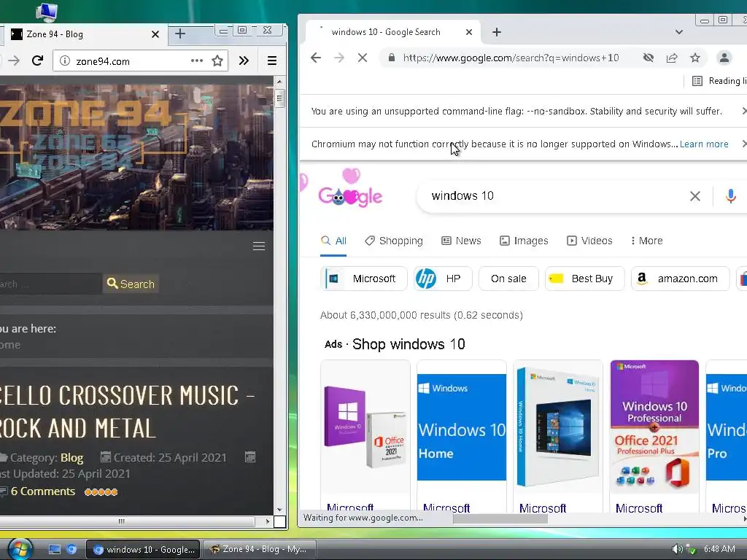Click the Zone 94 banner image
Viewport: 747px width, 560px height.
point(136,157)
